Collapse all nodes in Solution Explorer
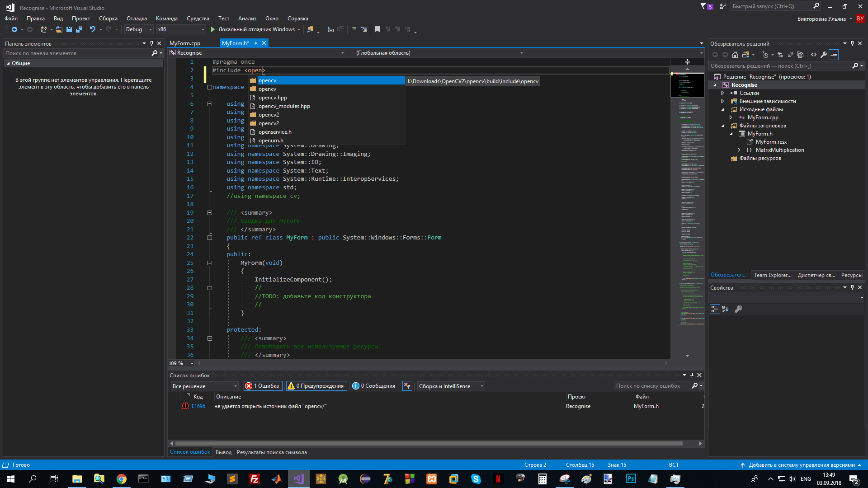The height and width of the screenshot is (488, 868). pos(790,55)
